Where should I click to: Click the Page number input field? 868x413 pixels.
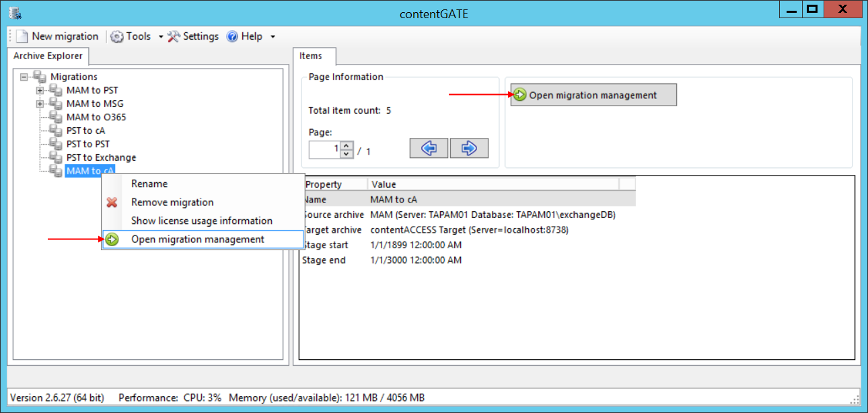[324, 149]
